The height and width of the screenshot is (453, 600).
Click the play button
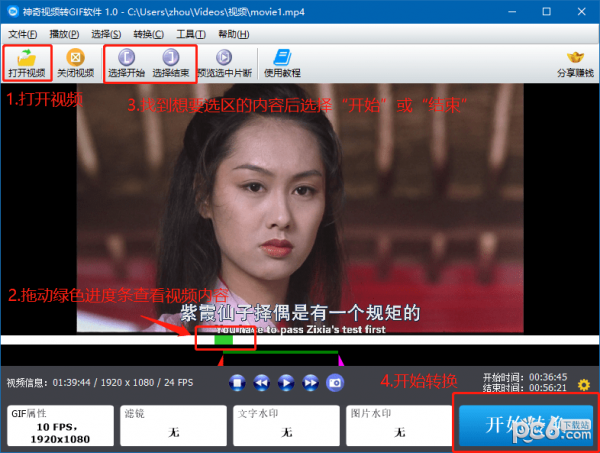[x=286, y=383]
